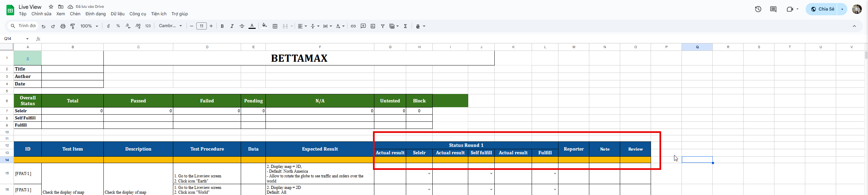Insert a chart using the chart icon
Image resolution: width=868 pixels, height=195 pixels.
(373, 26)
